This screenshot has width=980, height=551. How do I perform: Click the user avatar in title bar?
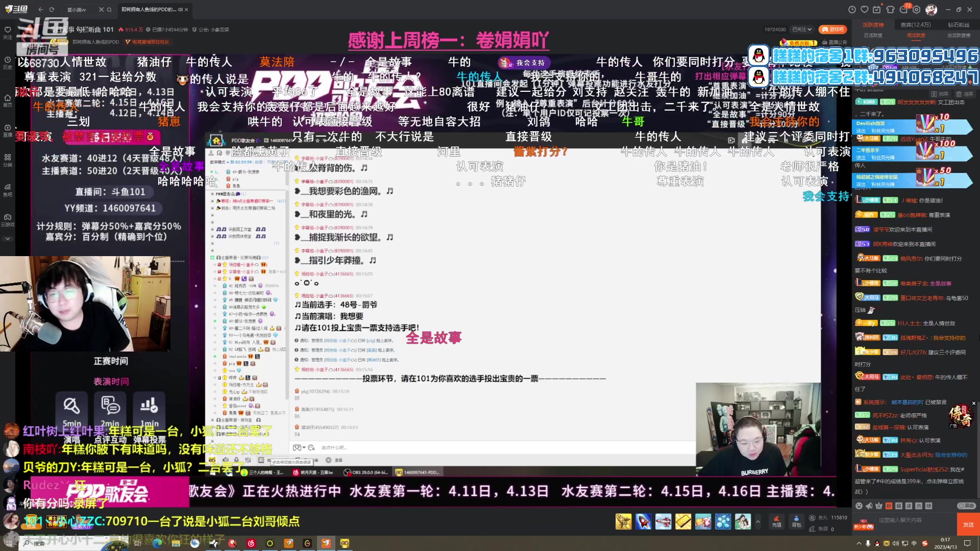931,10
